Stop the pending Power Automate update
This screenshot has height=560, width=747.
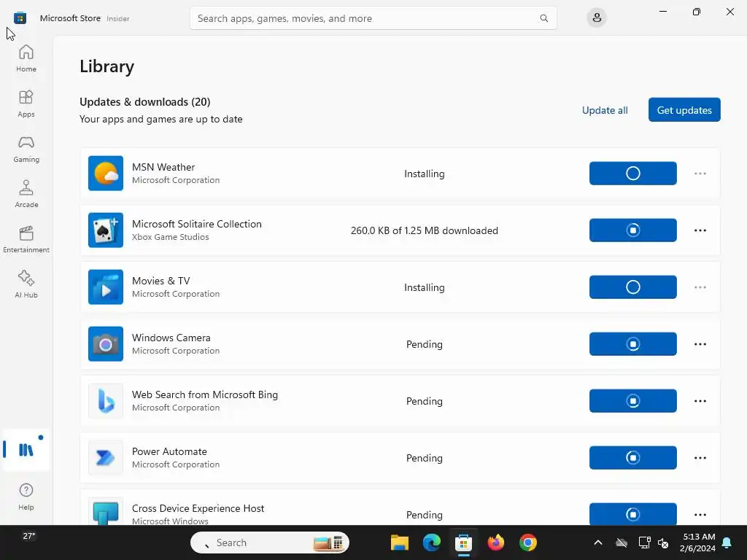[x=632, y=458]
